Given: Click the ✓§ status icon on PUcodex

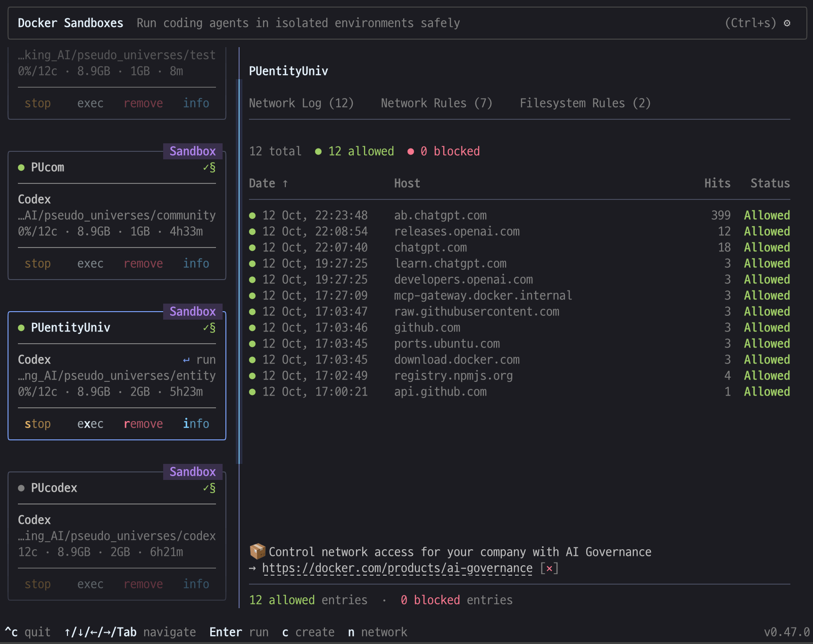Looking at the screenshot, I should tap(209, 488).
